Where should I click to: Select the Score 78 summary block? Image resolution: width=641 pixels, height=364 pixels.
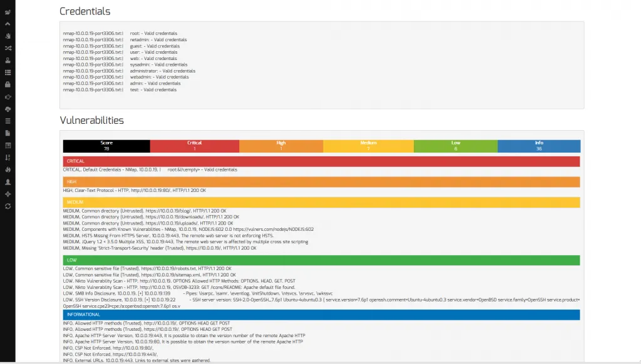[106, 146]
